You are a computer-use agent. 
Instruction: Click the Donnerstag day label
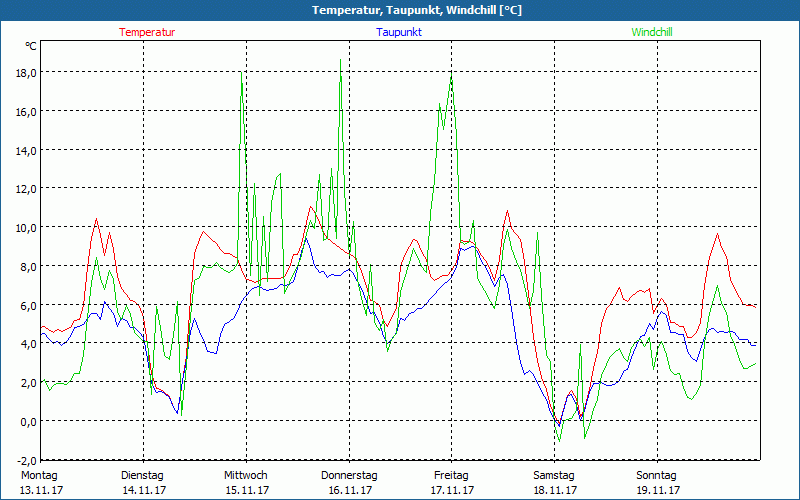coord(349,475)
